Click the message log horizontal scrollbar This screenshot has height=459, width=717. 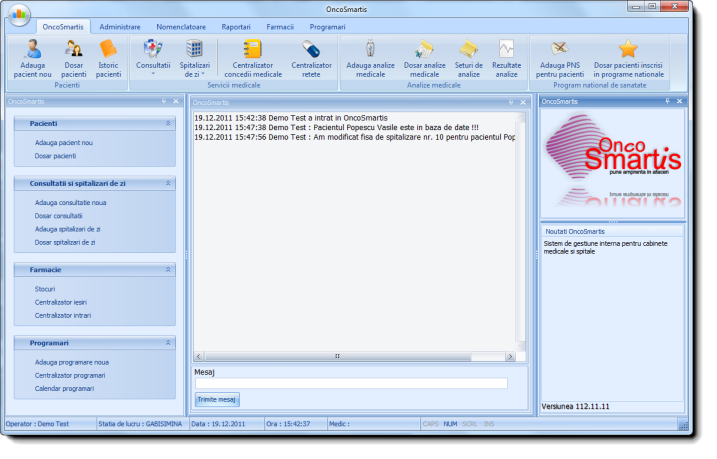[337, 356]
